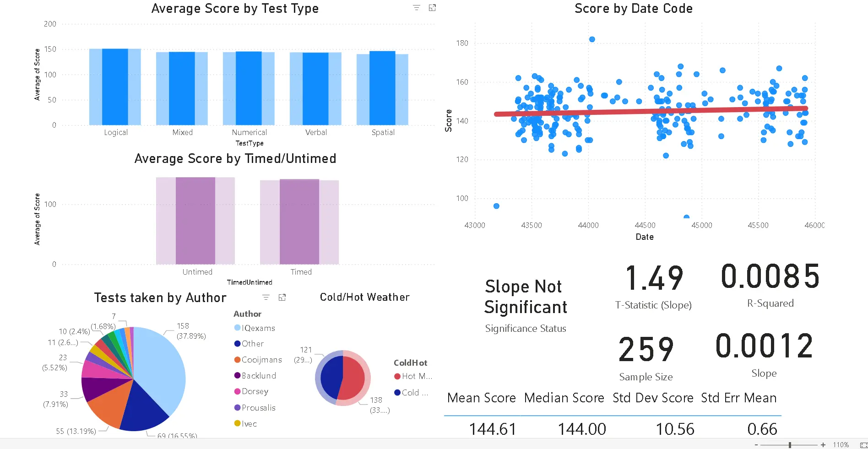Click the zoom out minus button
The width and height of the screenshot is (868, 449).
[x=756, y=444]
